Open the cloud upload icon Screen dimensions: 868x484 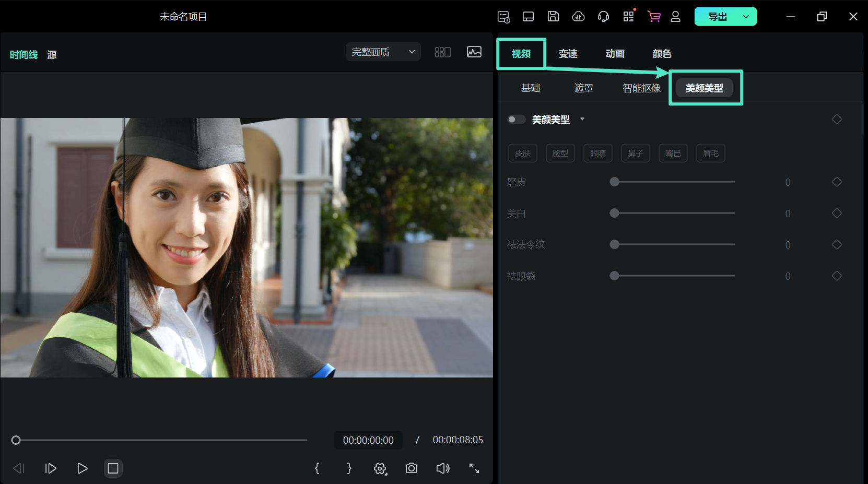578,17
